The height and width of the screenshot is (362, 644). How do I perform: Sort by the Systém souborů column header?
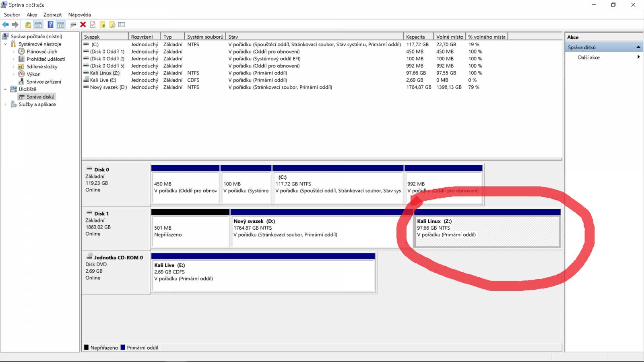pos(205,37)
